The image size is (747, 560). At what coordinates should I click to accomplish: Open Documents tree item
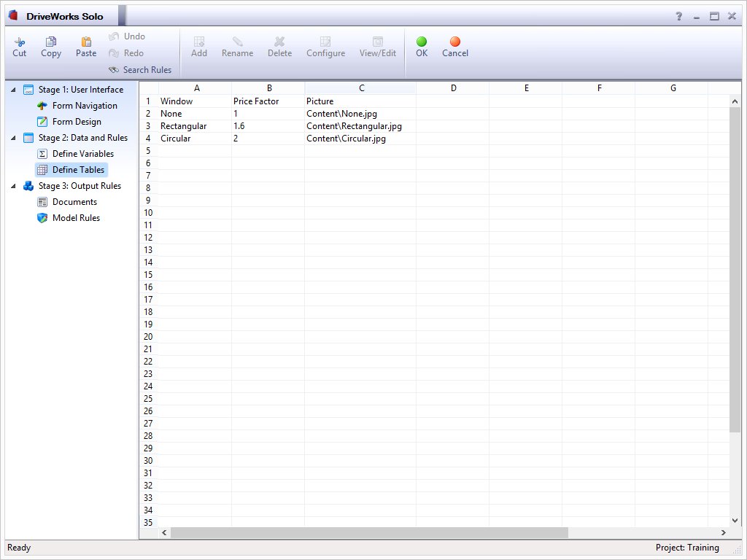point(74,202)
